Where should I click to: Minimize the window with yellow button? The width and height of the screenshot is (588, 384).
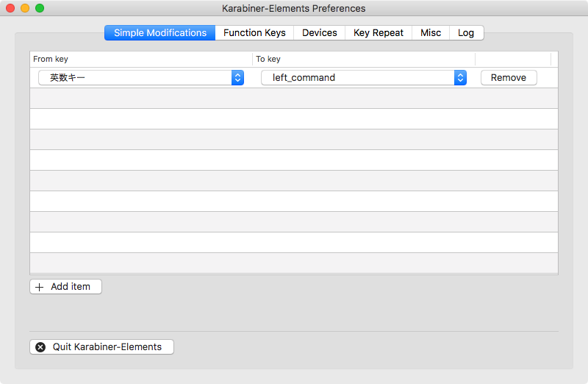pyautogui.click(x=25, y=8)
